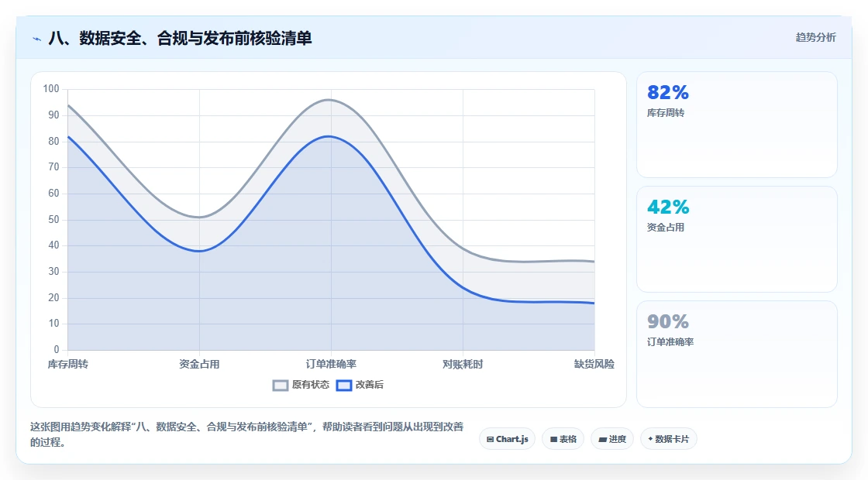Click the 趋势分析 label in the header

pos(816,38)
